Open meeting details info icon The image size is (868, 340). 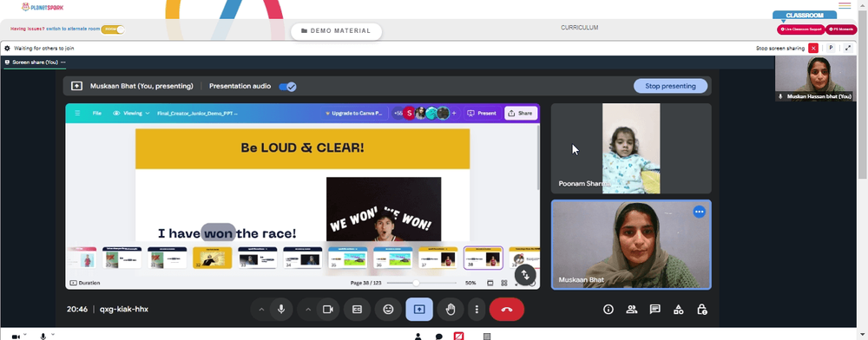[608, 309]
